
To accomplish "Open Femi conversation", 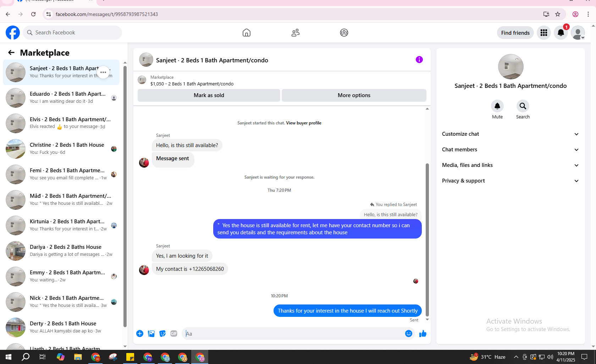I will (61, 174).
